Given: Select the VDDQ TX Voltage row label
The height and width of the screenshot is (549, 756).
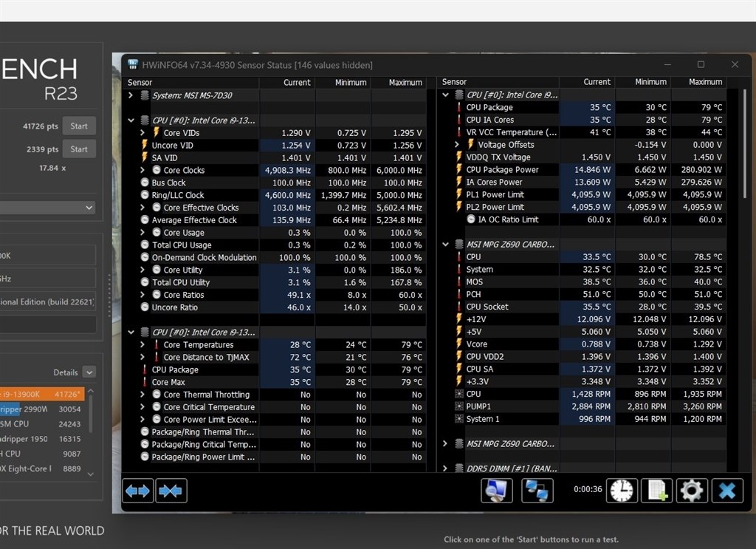Looking at the screenshot, I should [x=498, y=157].
